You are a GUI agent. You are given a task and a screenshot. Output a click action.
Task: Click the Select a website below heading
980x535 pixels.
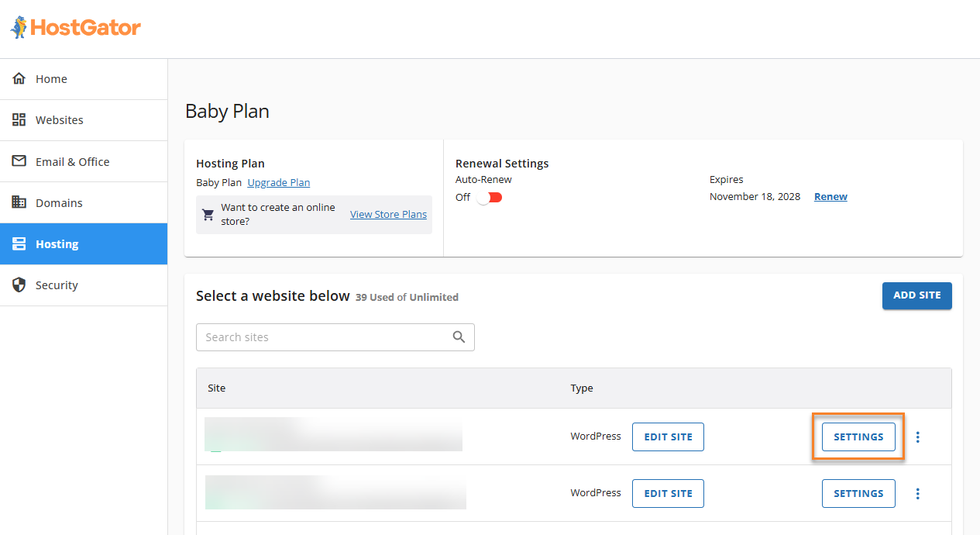pyautogui.click(x=273, y=296)
